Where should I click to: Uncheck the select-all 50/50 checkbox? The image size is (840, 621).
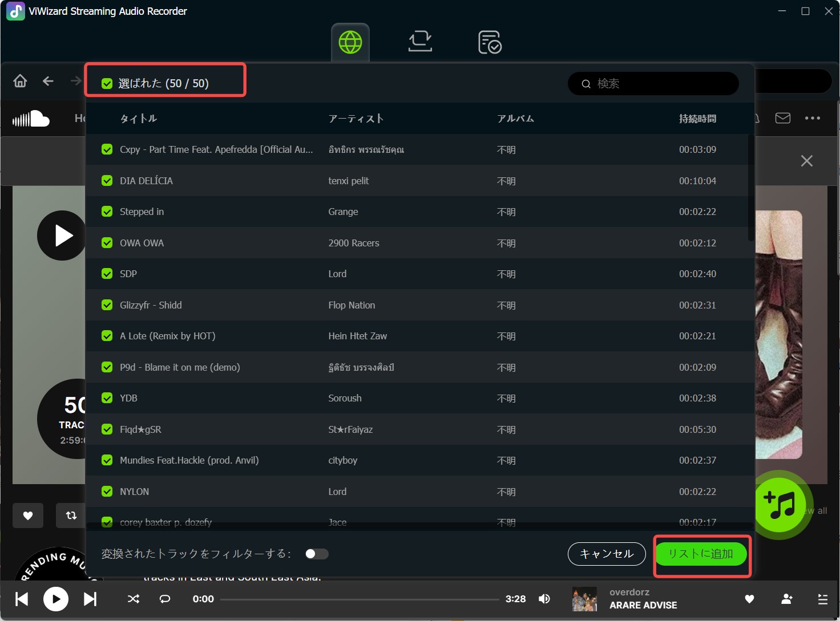click(x=107, y=84)
